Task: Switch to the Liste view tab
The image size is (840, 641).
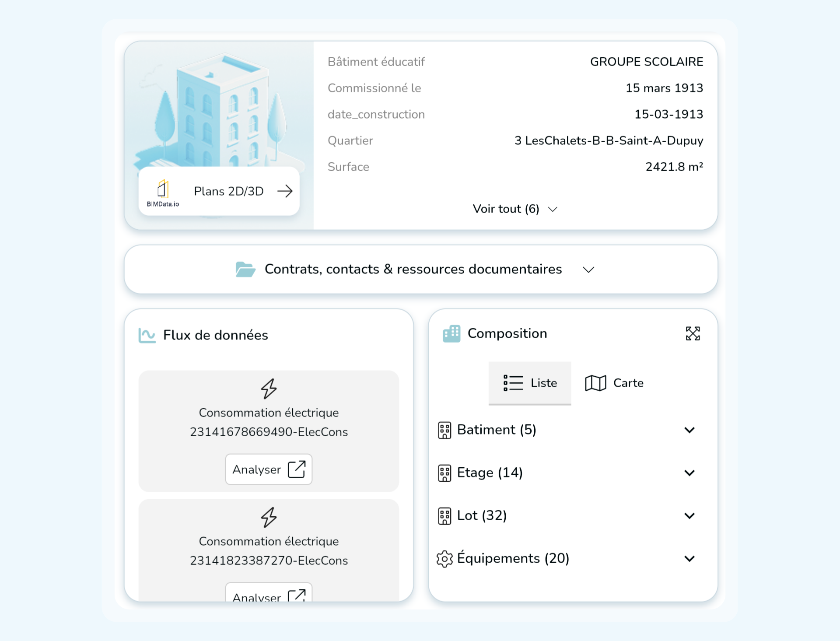Action: point(530,383)
